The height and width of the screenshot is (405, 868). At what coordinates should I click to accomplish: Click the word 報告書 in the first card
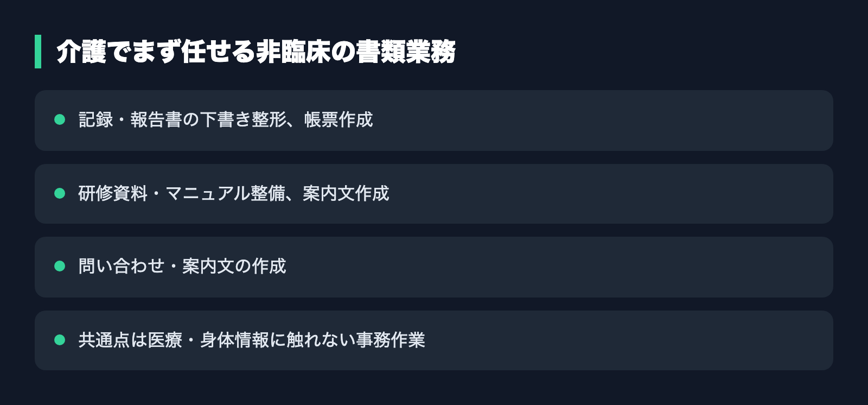(156, 119)
